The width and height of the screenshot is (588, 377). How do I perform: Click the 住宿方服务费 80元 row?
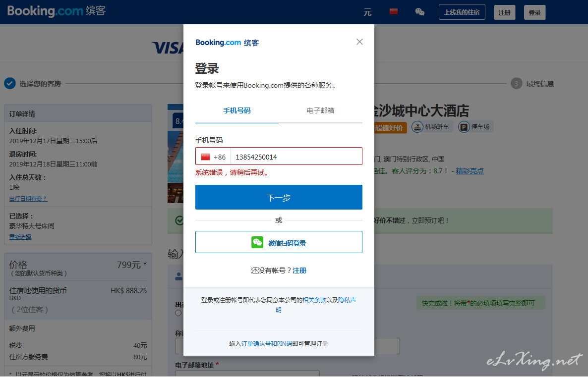(78, 357)
